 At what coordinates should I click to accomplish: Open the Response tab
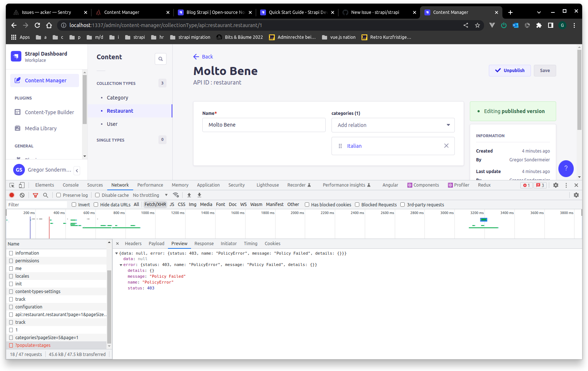pos(204,243)
